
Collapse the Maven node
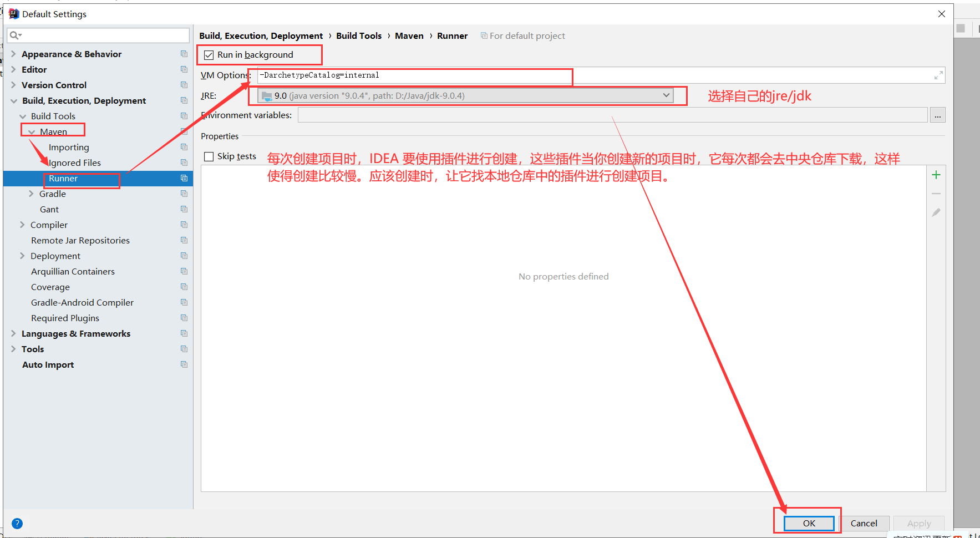click(x=32, y=132)
